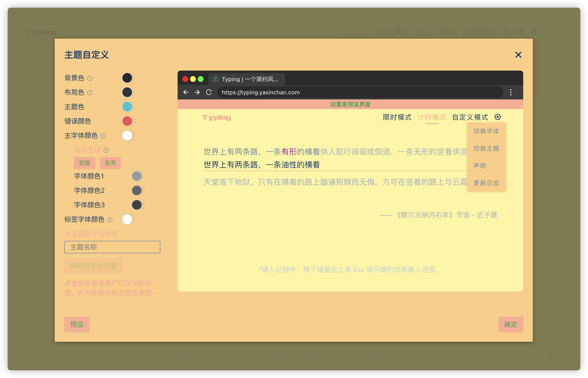Click the 变暗 button

[x=84, y=163]
